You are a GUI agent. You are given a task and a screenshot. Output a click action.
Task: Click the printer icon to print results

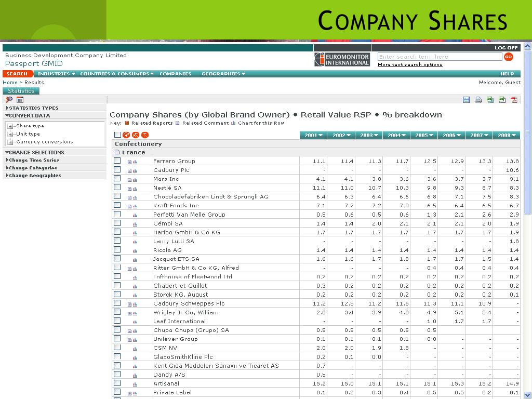(x=478, y=100)
